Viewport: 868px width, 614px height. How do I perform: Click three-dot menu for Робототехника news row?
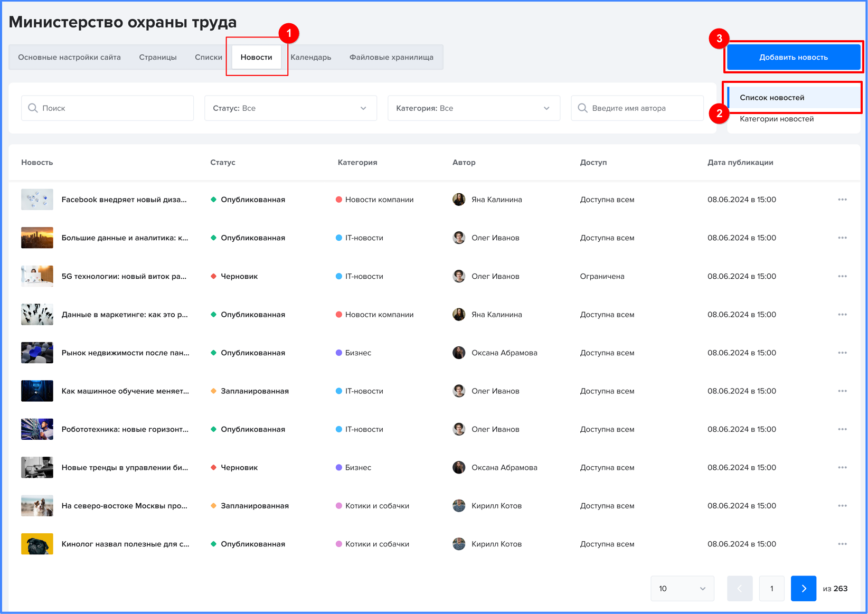[842, 429]
